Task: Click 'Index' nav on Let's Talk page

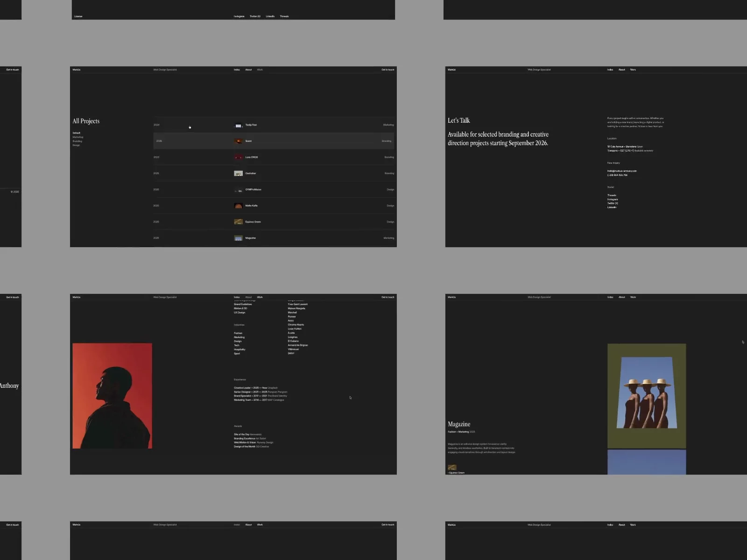Action: coord(610,70)
